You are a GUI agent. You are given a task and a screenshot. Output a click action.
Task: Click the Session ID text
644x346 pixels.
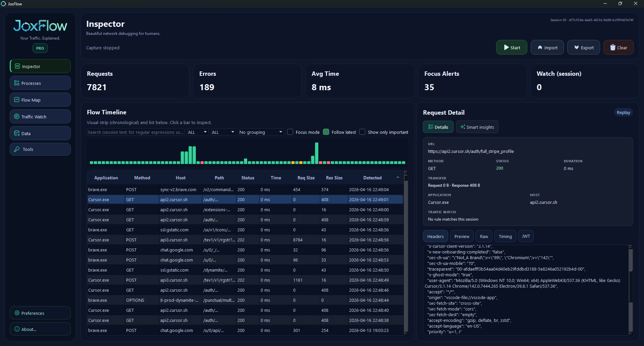pyautogui.click(x=592, y=20)
